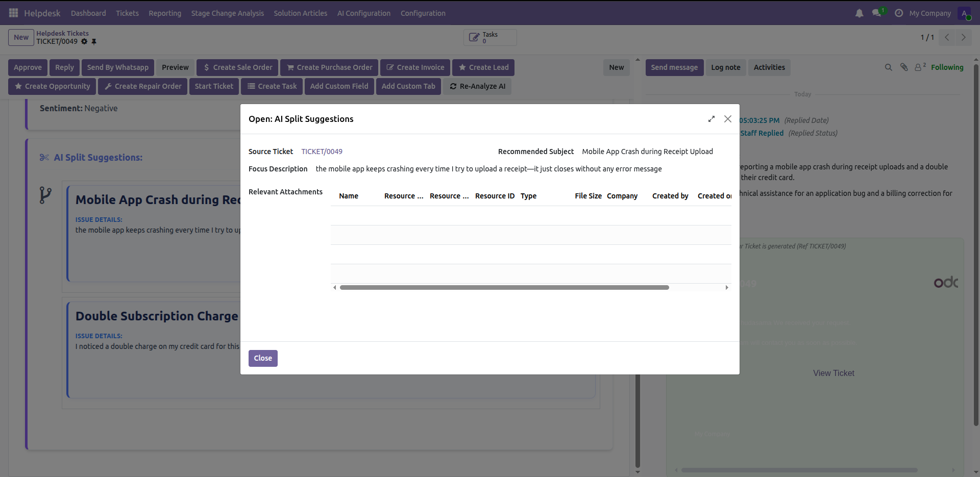This screenshot has width=980, height=477.
Task: Click the Following button
Action: 947,67
